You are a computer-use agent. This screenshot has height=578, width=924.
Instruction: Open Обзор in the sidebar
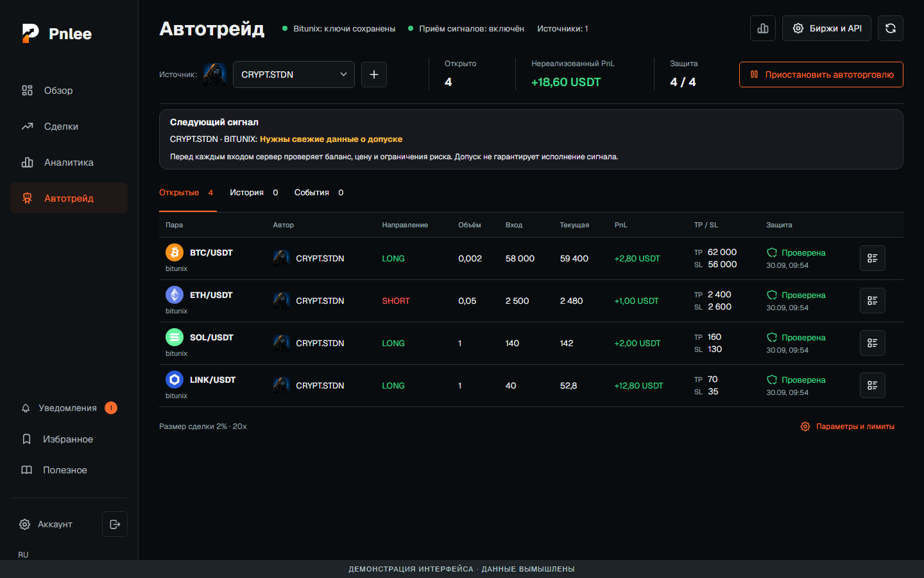[69, 91]
